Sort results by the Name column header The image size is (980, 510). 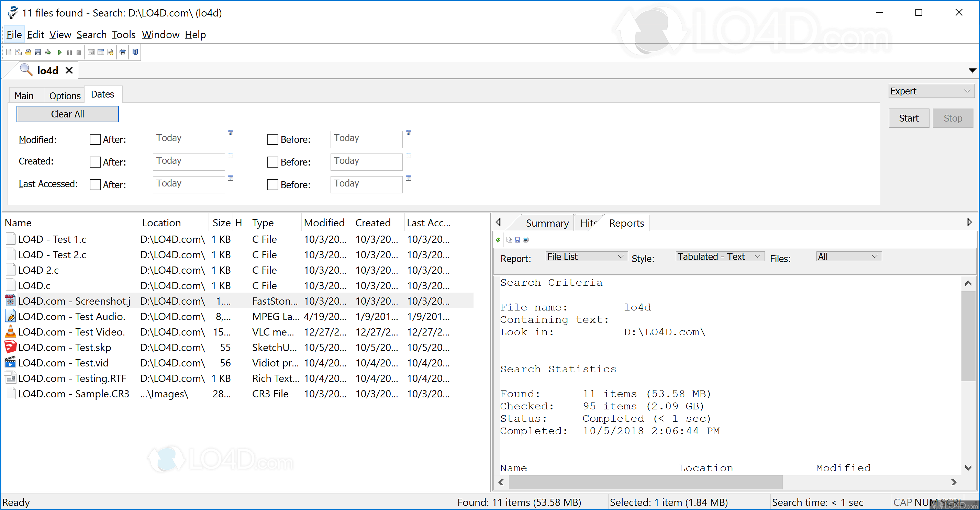coord(71,223)
